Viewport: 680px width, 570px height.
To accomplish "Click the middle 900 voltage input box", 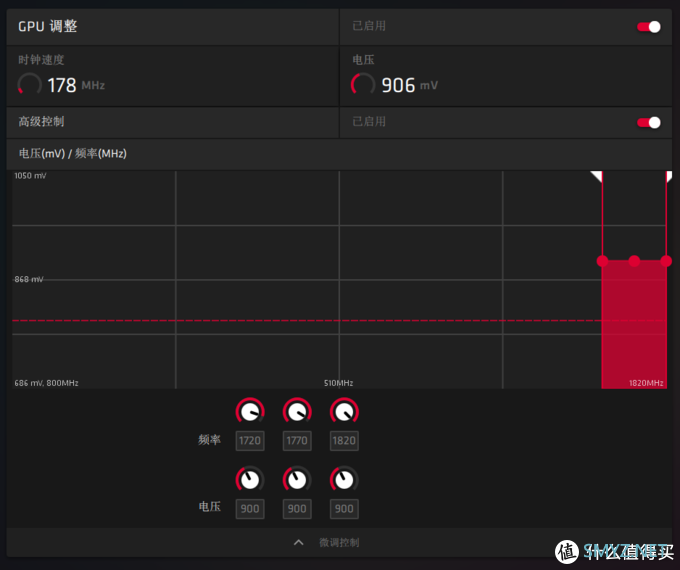I will (297, 509).
